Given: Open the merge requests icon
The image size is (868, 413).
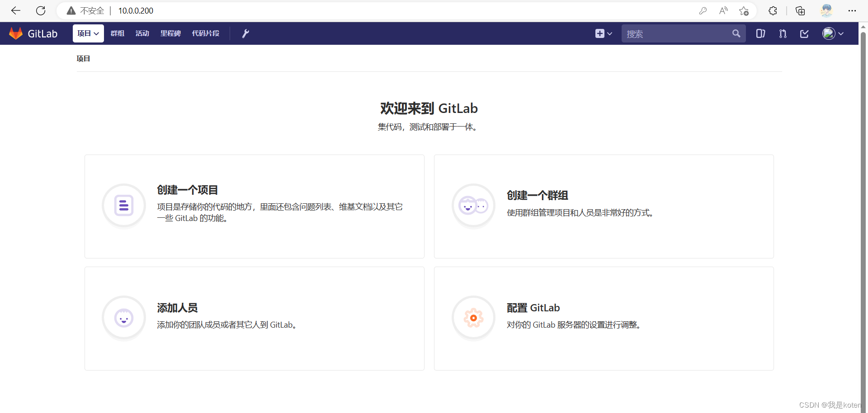Looking at the screenshot, I should pos(783,33).
